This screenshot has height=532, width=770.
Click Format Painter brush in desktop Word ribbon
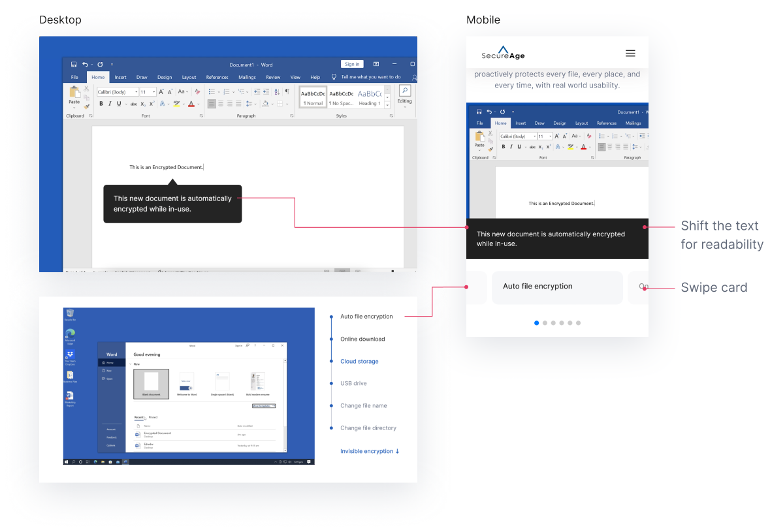[86, 106]
